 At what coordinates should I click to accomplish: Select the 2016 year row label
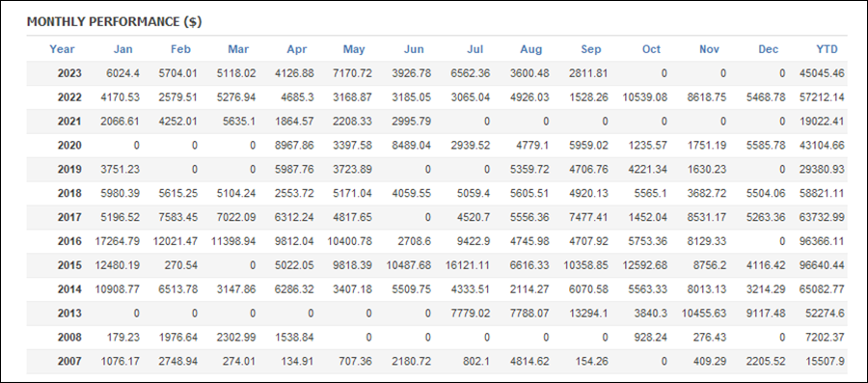pyautogui.click(x=69, y=241)
